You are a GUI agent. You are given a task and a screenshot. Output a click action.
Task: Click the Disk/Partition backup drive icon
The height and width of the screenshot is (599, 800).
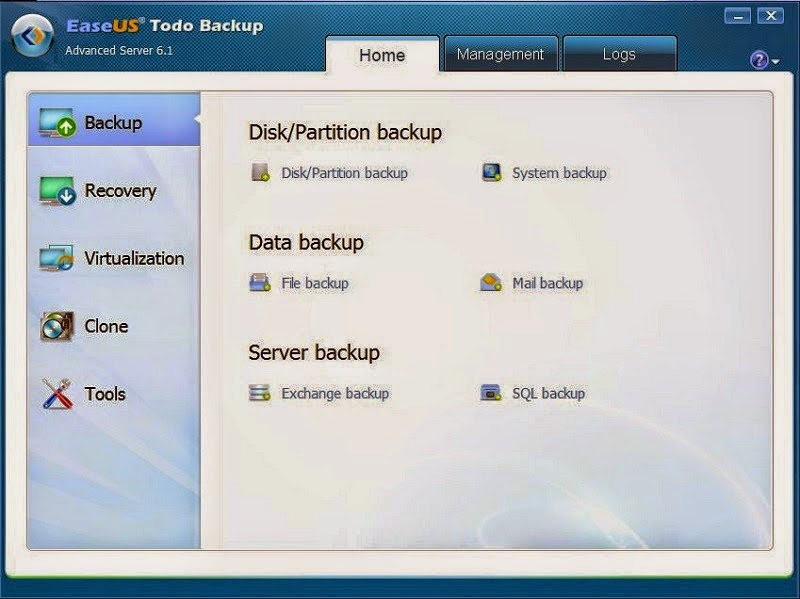point(260,172)
